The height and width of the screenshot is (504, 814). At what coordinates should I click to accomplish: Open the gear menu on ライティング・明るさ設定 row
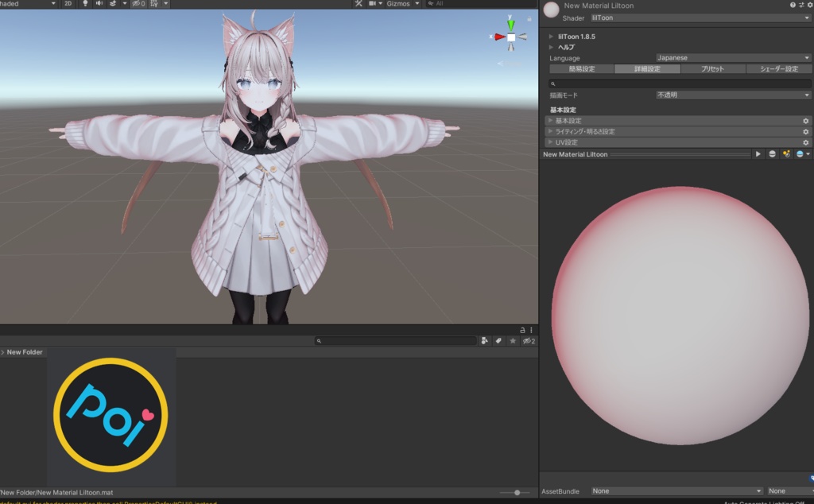pyautogui.click(x=806, y=132)
